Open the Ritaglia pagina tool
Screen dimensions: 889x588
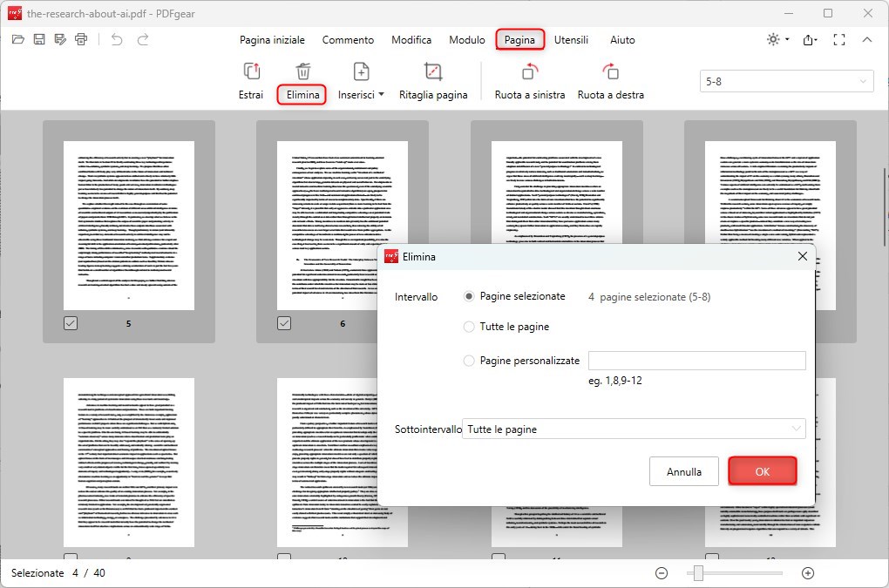coord(433,78)
